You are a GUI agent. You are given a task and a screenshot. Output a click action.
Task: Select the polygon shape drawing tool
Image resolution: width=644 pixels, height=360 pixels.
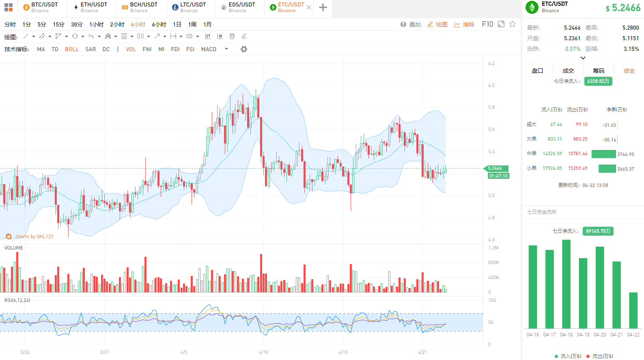coord(58,36)
